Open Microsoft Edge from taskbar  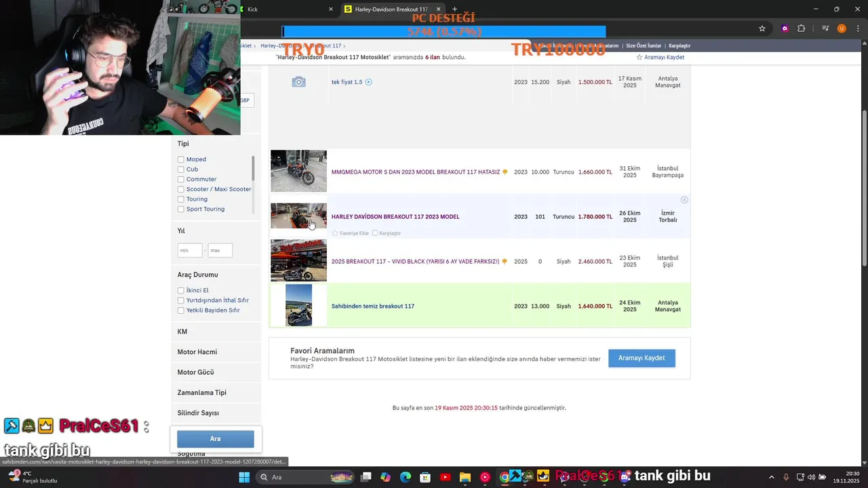[x=406, y=477]
